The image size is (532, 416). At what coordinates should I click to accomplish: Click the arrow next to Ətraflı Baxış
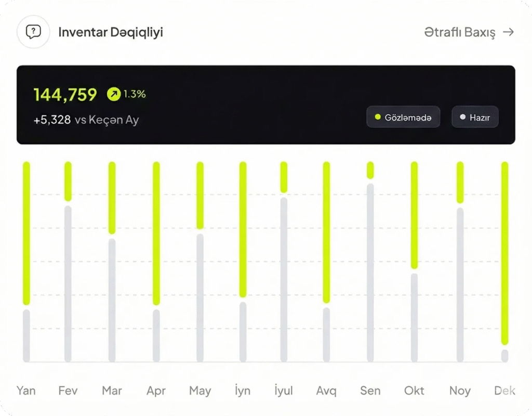pos(509,32)
